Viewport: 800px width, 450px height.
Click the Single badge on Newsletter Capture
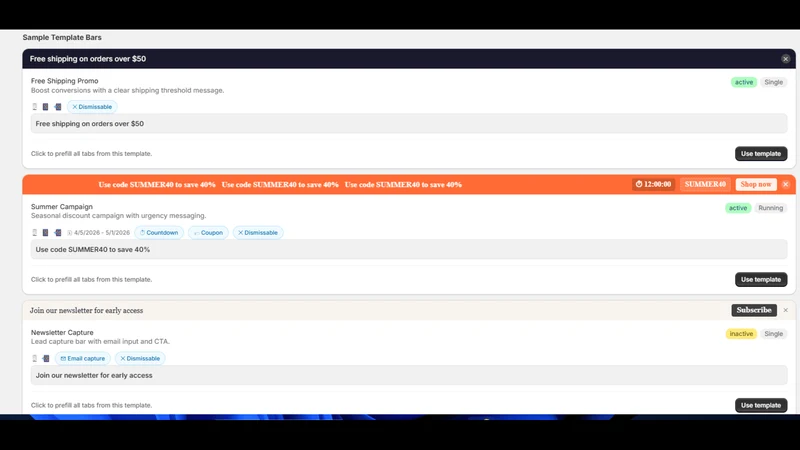(x=773, y=334)
